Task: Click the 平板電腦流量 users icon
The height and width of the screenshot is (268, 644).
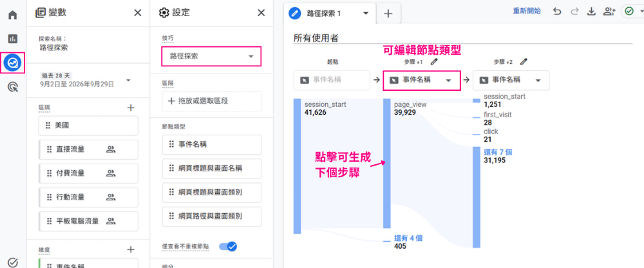Action: pyautogui.click(x=111, y=221)
